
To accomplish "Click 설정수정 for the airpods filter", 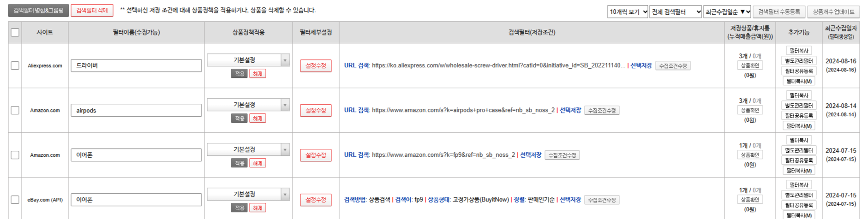I will (x=316, y=111).
